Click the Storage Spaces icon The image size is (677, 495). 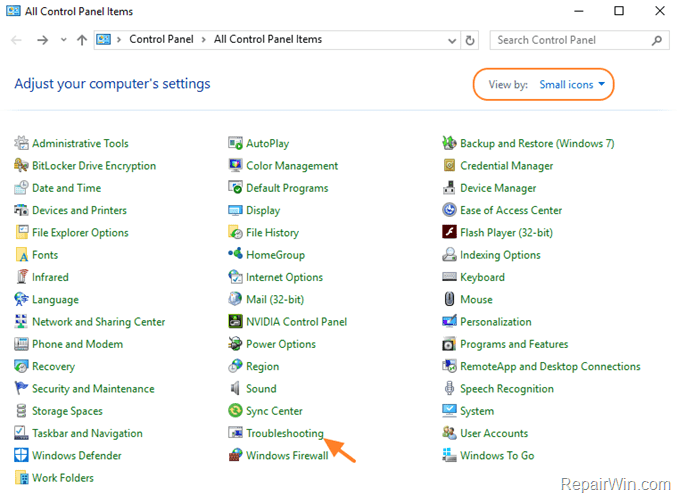[21, 411]
